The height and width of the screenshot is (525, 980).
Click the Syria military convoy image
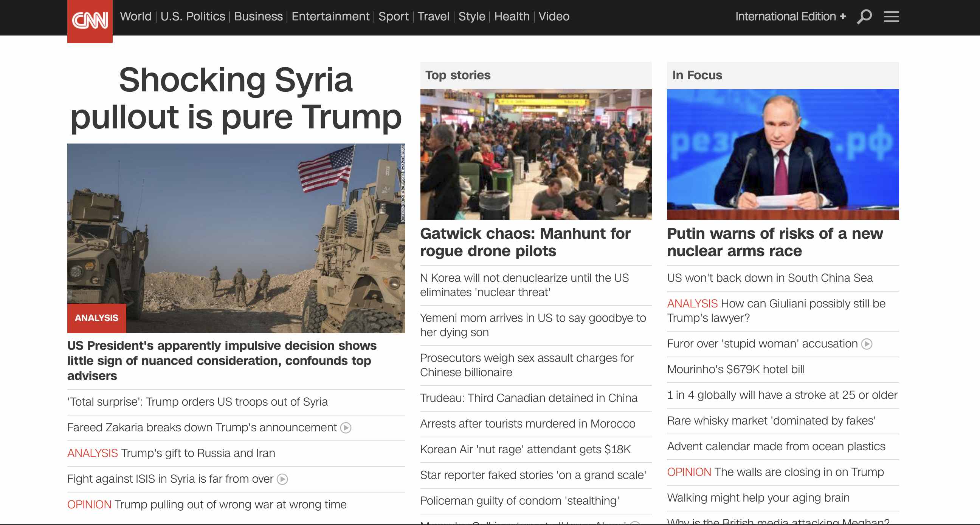236,238
